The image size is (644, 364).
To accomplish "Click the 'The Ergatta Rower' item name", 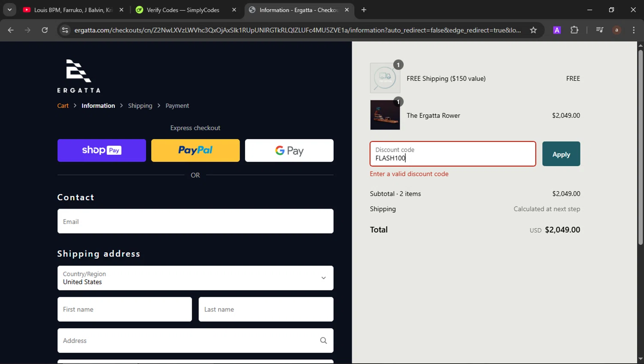I will click(x=433, y=116).
